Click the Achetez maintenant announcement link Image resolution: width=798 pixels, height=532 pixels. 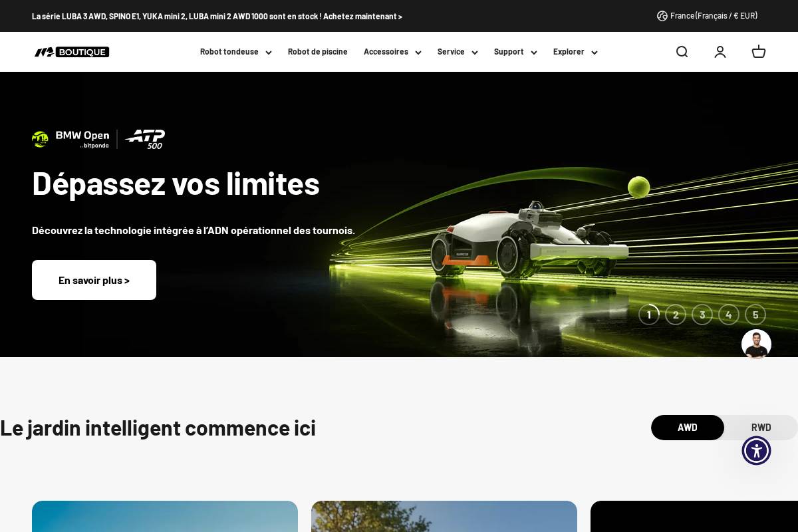tap(362, 16)
